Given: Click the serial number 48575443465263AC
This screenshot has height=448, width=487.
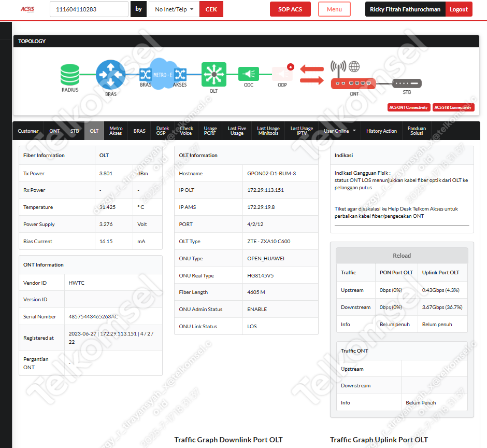Looking at the screenshot, I should [x=93, y=316].
